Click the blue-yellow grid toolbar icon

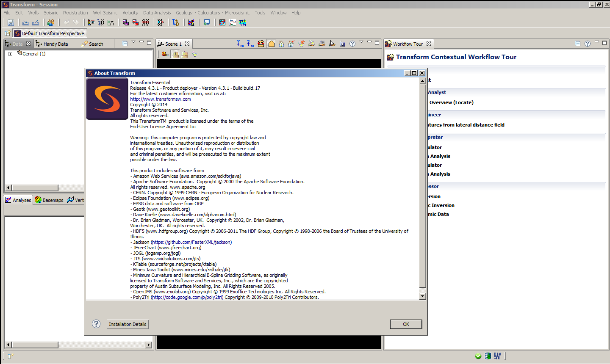tap(243, 22)
